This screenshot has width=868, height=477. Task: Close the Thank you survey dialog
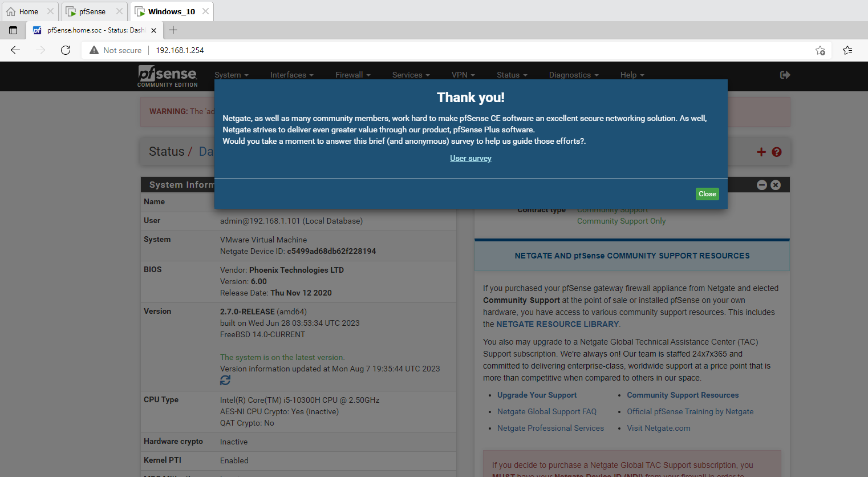pos(707,194)
